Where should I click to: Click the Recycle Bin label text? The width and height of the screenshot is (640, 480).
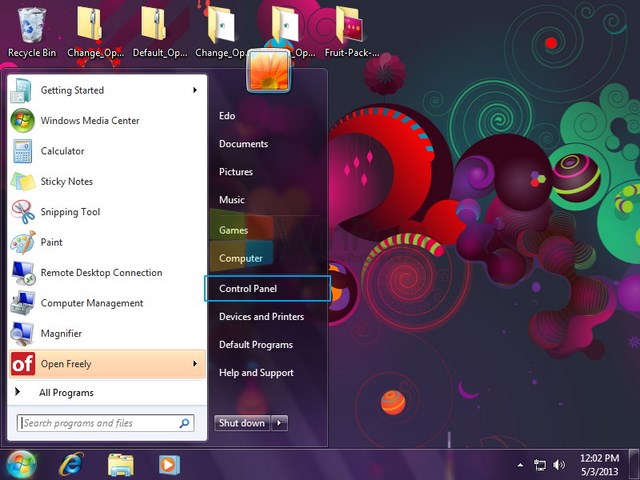click(x=32, y=53)
